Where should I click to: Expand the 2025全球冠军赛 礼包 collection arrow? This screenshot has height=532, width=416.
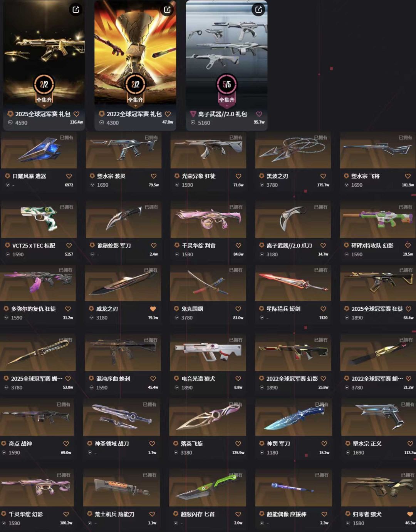pyautogui.click(x=44, y=106)
